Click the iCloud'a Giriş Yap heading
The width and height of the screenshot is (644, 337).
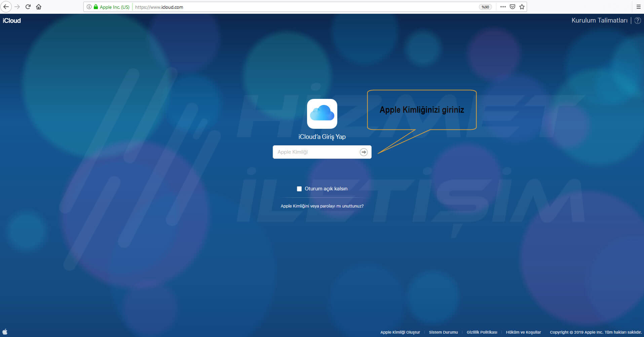[322, 137]
